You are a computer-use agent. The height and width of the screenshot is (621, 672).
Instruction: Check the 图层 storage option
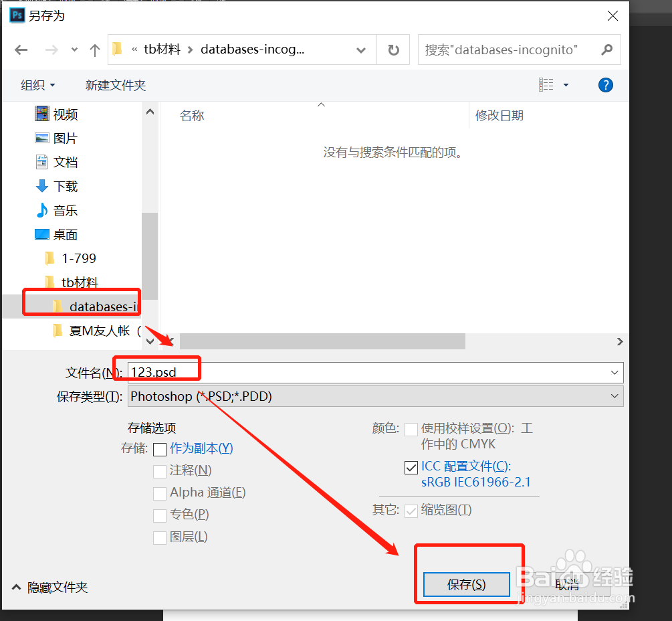(159, 537)
